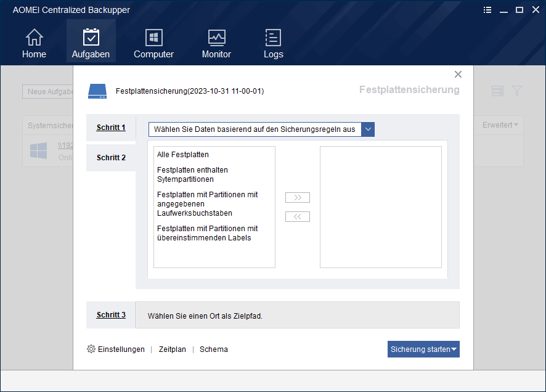546x392 pixels.
Task: Select Festplatten enthalten Sytempartitionen rule
Action: pos(192,174)
